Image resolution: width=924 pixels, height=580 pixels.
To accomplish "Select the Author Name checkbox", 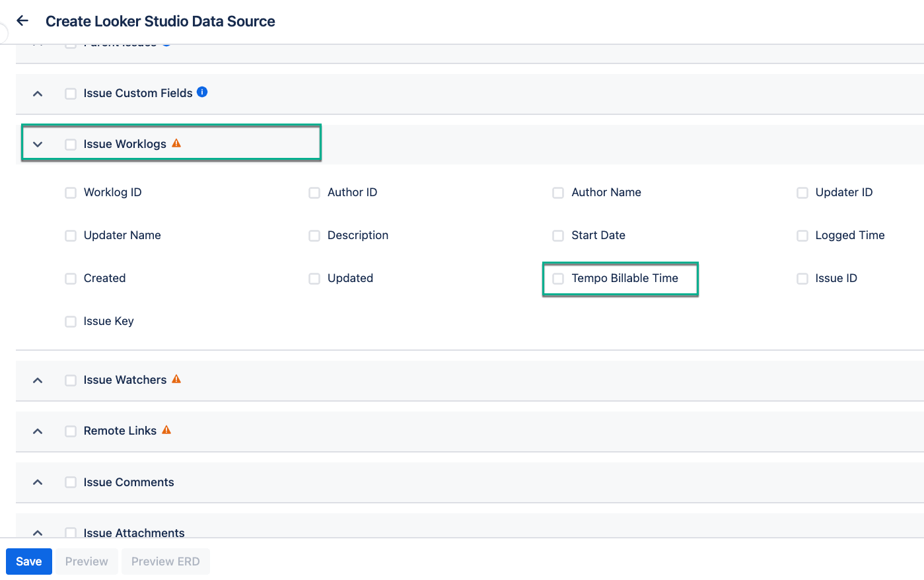I will [x=558, y=193].
